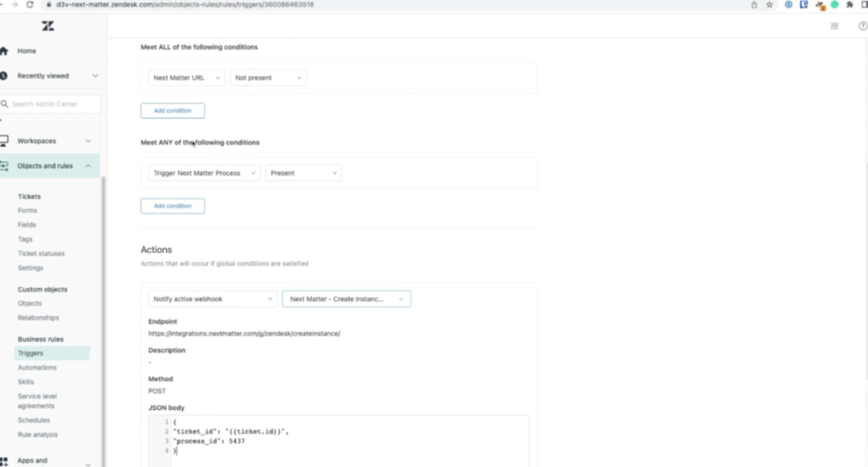The width and height of the screenshot is (868, 467).
Task: Open the Next Matter URL condition dropdown
Action: tap(186, 77)
